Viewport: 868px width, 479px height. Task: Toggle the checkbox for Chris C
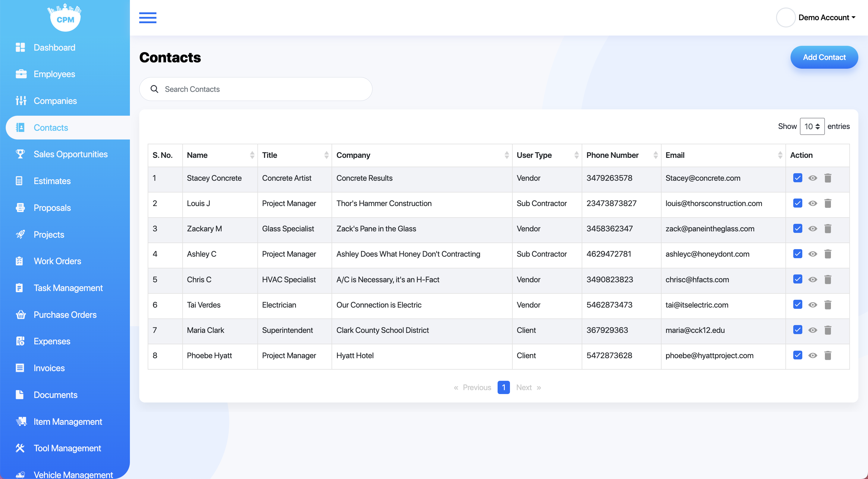(797, 279)
